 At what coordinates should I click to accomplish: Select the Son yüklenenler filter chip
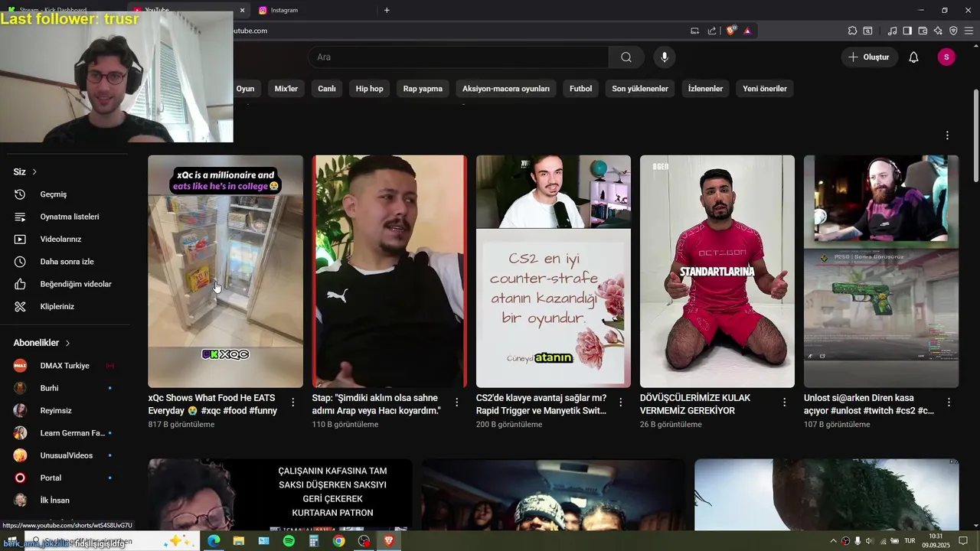(x=640, y=89)
